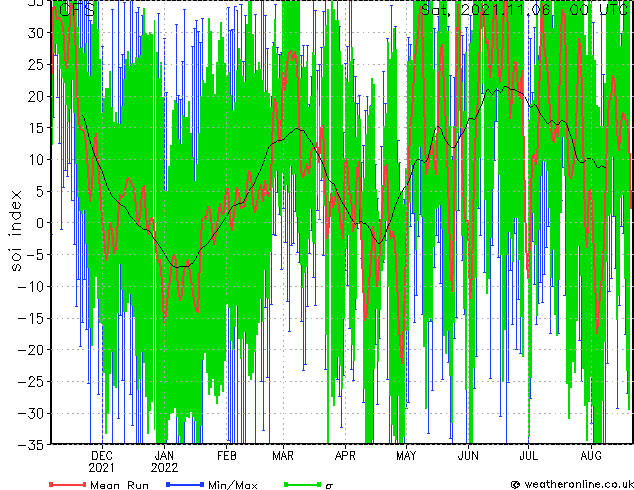Screen dimensions: 634x490
Task: Click the y-axis value −20
Action: tap(30, 350)
